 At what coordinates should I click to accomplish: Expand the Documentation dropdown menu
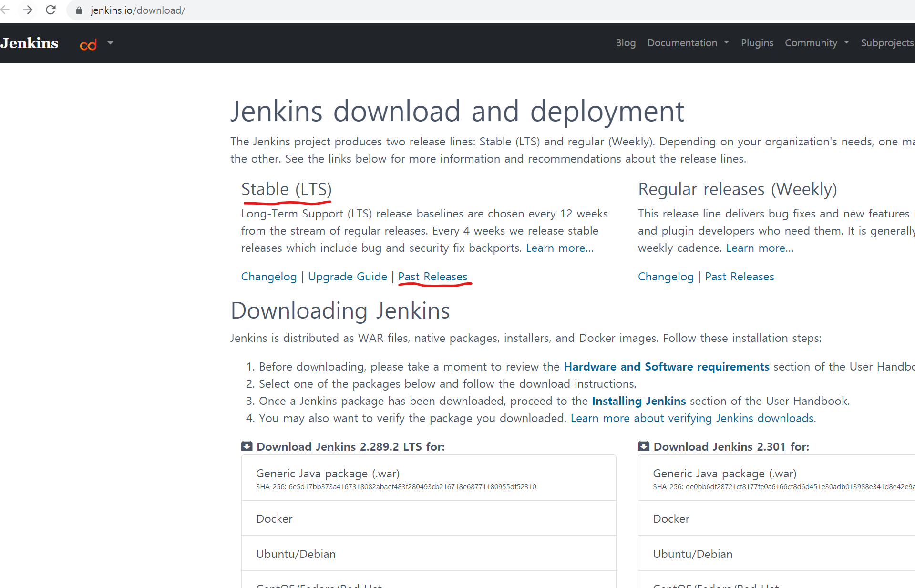(x=688, y=43)
